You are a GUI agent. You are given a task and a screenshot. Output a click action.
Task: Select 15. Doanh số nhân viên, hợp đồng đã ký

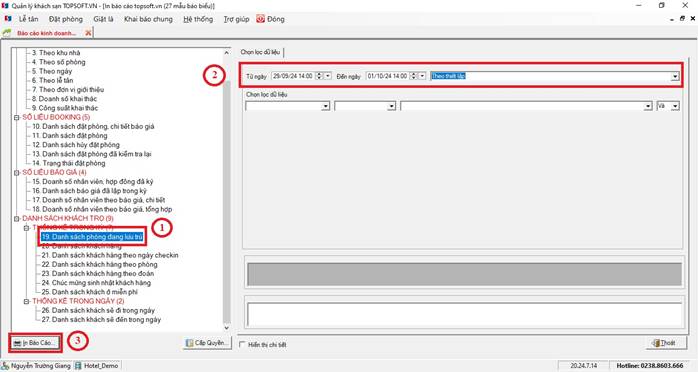(93, 182)
